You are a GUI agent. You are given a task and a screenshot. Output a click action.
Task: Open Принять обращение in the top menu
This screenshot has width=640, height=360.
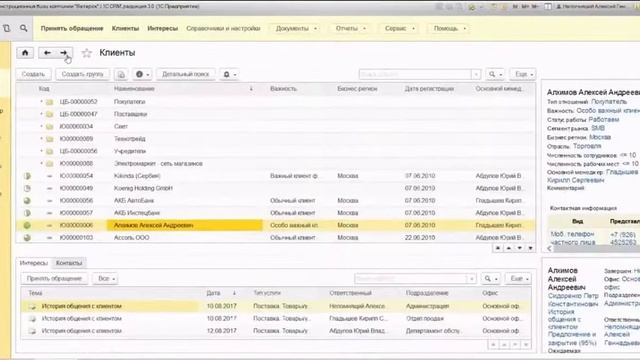(72, 28)
